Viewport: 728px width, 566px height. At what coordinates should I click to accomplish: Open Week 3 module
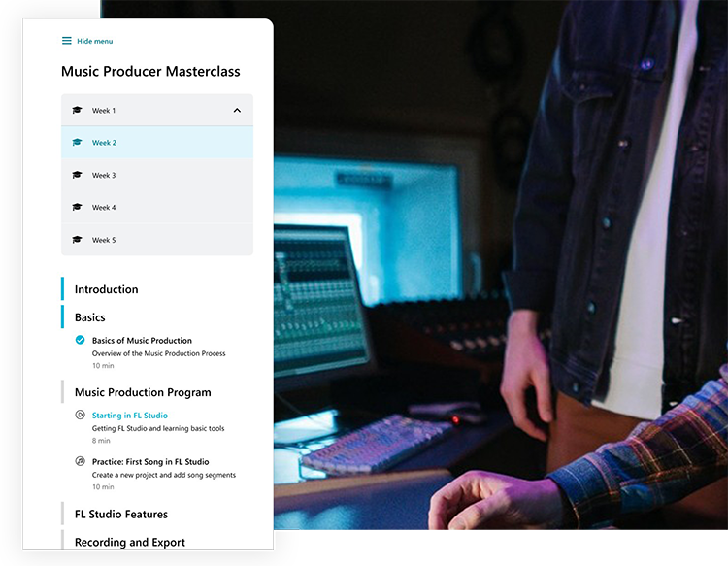tap(157, 175)
